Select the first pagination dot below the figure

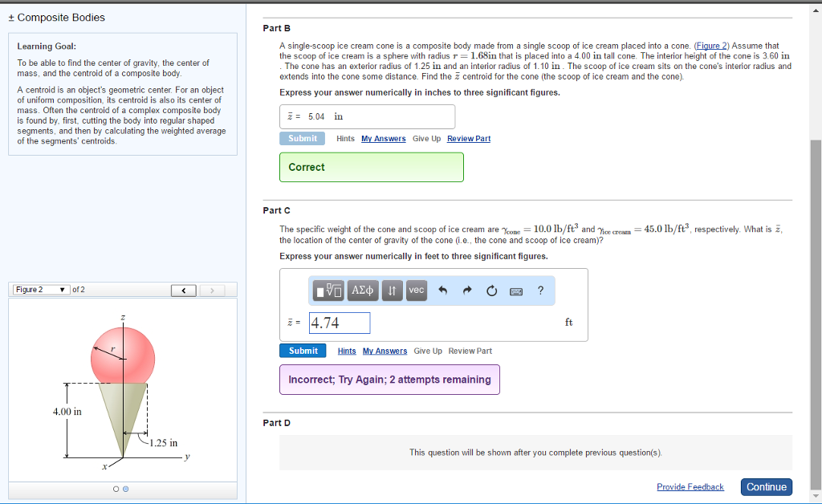[x=115, y=490]
